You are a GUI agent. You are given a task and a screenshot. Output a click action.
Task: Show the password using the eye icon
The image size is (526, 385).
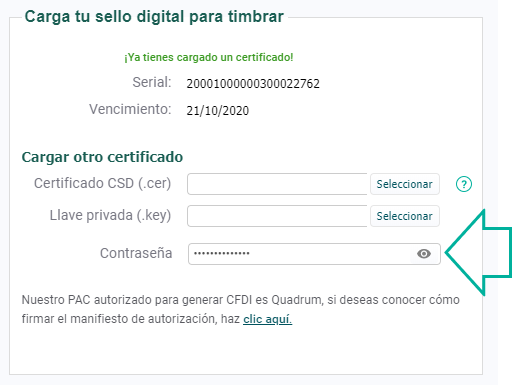click(424, 254)
